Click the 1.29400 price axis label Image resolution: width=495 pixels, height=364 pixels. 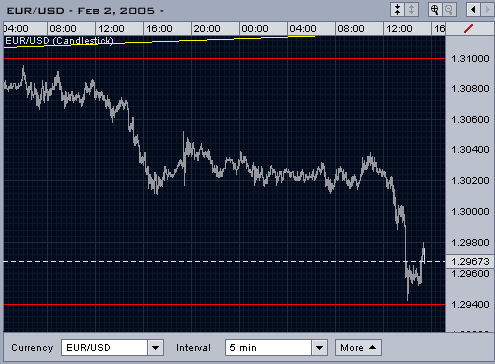[470, 304]
